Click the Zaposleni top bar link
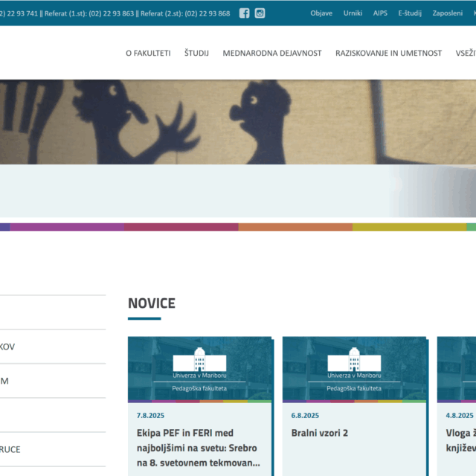 point(447,13)
